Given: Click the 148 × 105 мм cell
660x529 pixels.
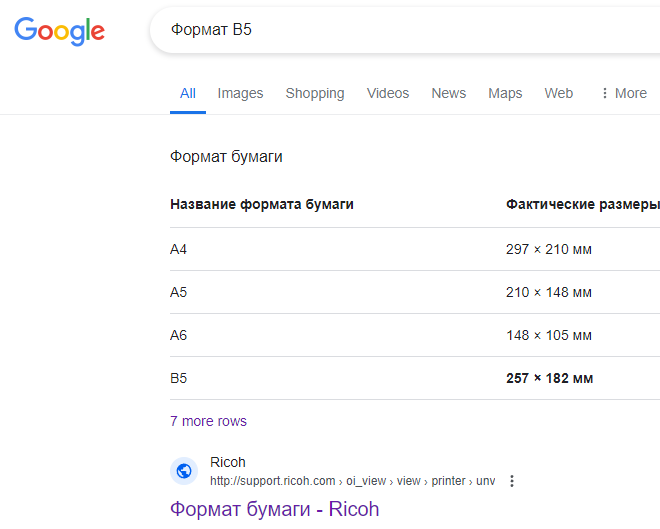Looking at the screenshot, I should pyautogui.click(x=549, y=335).
